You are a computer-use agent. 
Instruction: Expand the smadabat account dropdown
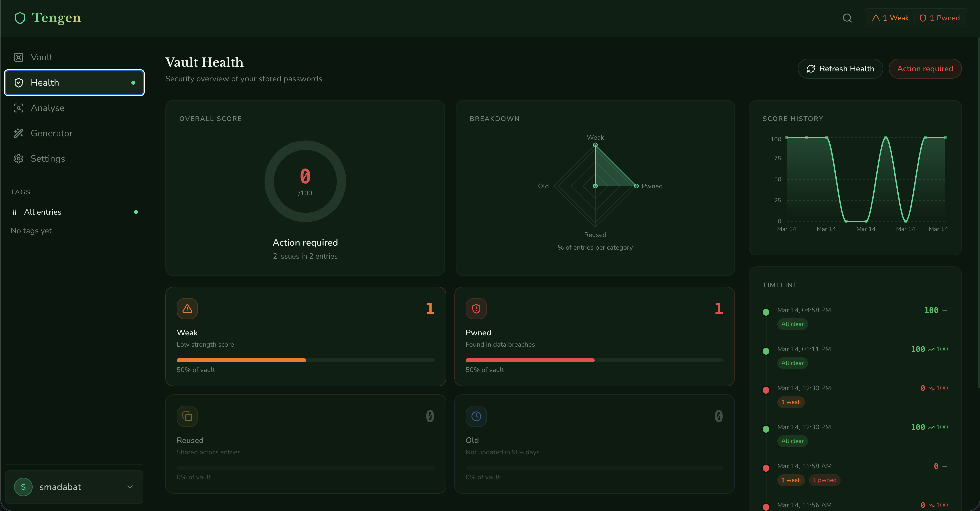74,487
